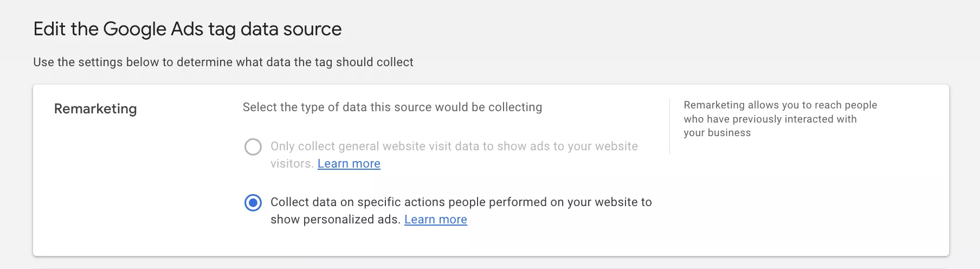The image size is (980, 269).
Task: Click vertical divider left of Remarketing help text
Action: 670,126
